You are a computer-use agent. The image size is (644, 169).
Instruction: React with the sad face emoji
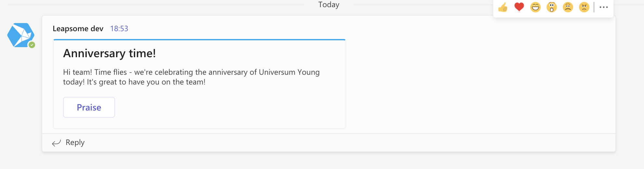click(568, 7)
